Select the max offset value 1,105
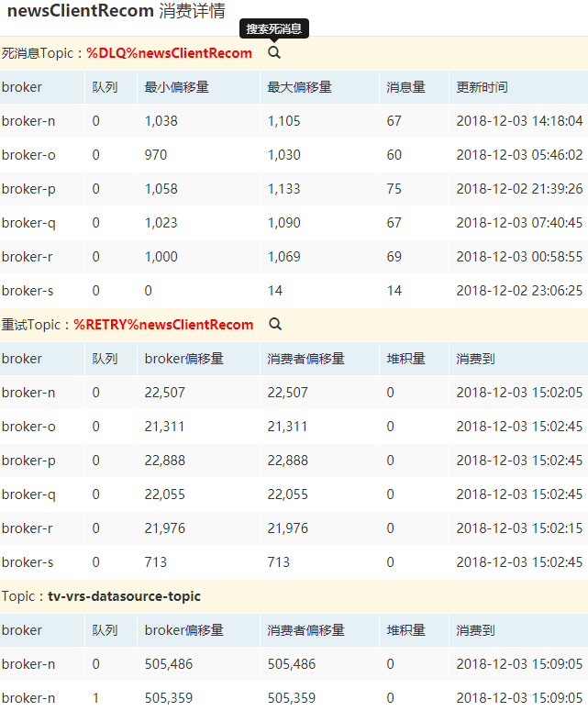Viewport: 588px width, 711px height. click(283, 121)
